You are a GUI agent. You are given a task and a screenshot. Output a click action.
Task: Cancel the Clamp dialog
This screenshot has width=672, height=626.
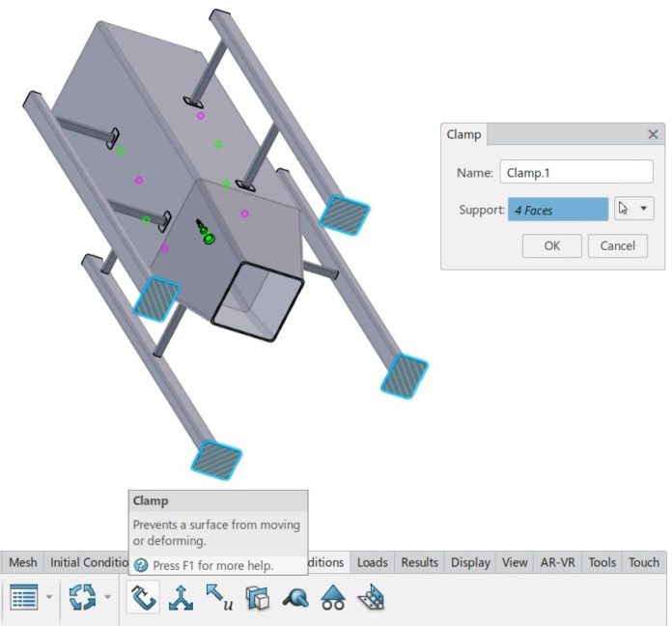coord(617,245)
